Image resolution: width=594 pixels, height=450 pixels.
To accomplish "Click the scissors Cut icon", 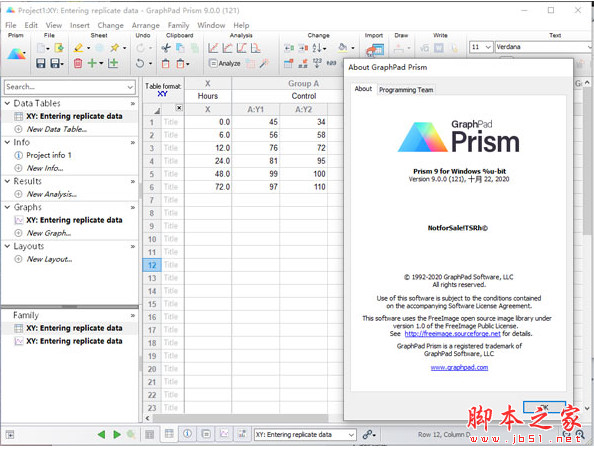I will point(166,48).
